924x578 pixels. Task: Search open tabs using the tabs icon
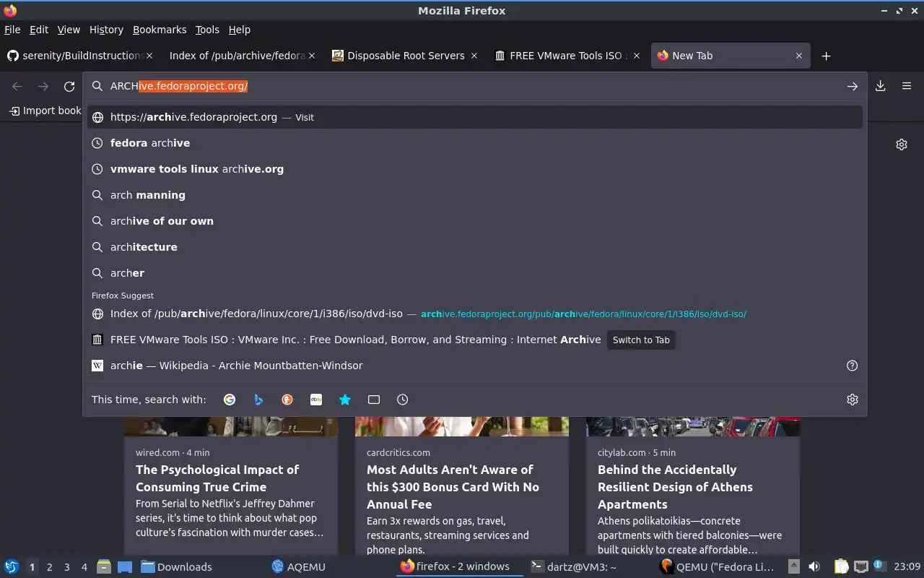[374, 400]
